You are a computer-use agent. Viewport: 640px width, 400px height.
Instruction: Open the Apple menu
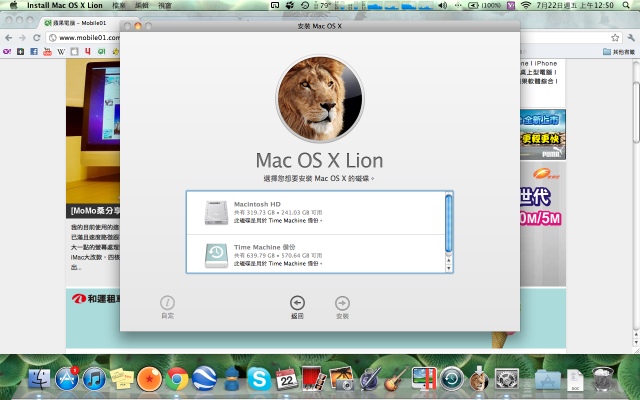pyautogui.click(x=14, y=5)
